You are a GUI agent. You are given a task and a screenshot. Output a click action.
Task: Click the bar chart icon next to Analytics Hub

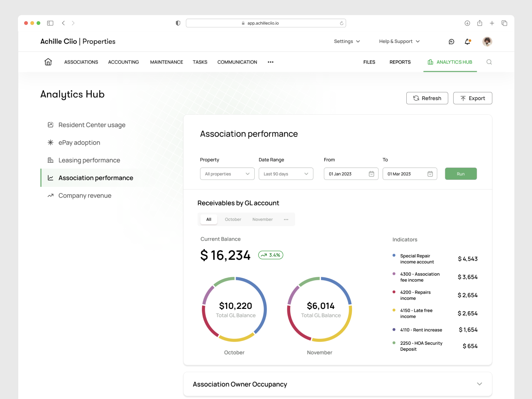pos(430,62)
